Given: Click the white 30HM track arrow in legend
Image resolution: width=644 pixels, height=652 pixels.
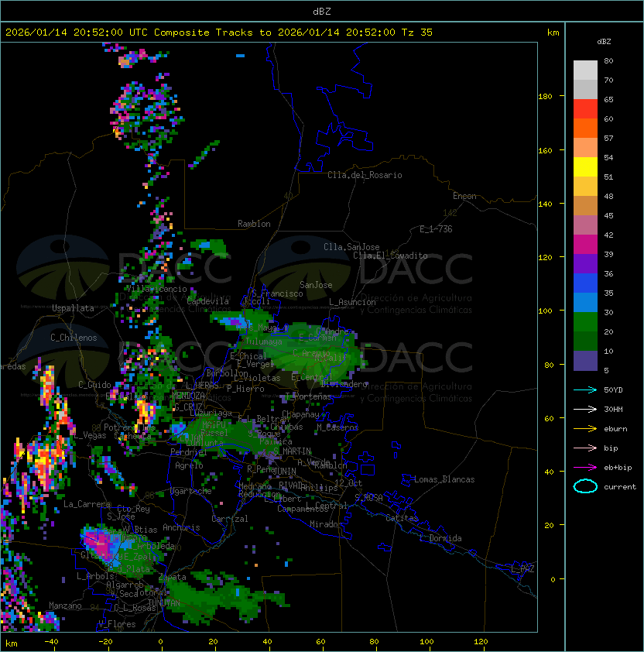Looking at the screenshot, I should coord(585,409).
